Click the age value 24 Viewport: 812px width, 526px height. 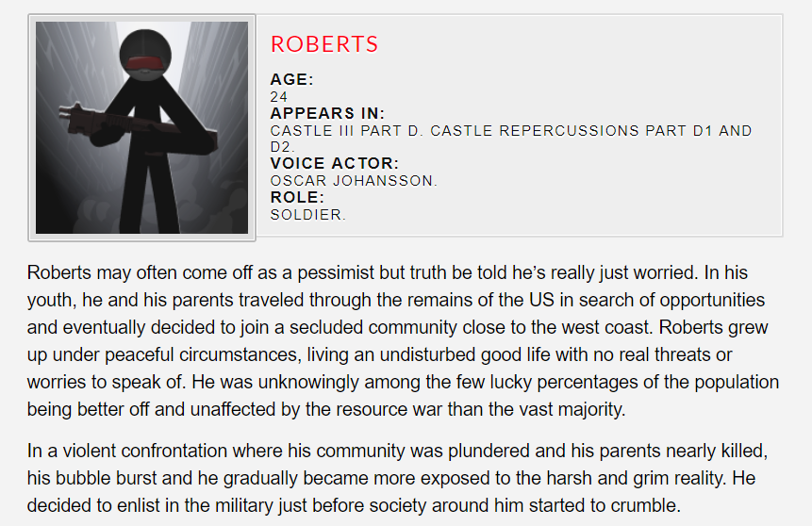point(279,96)
